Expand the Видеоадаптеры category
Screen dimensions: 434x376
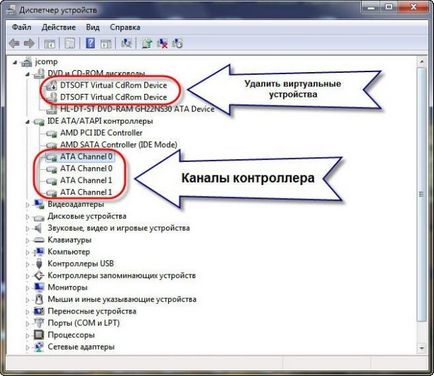(x=28, y=204)
